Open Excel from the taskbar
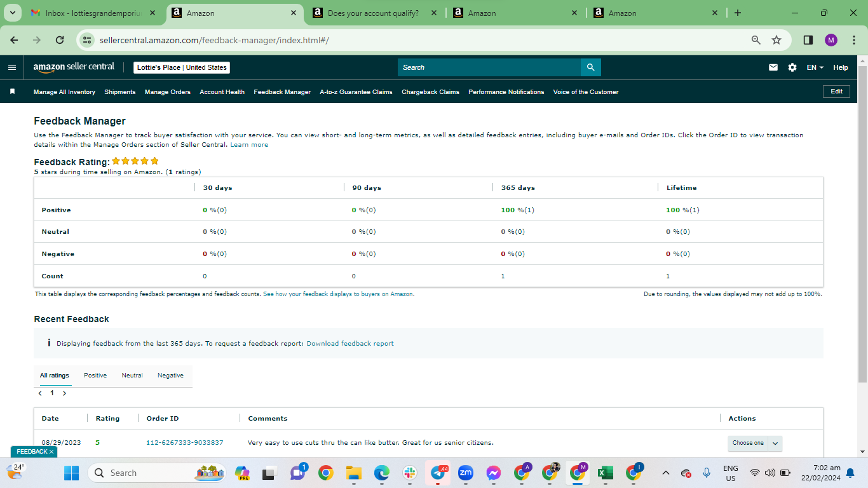Viewport: 868px width, 488px height. [x=606, y=473]
